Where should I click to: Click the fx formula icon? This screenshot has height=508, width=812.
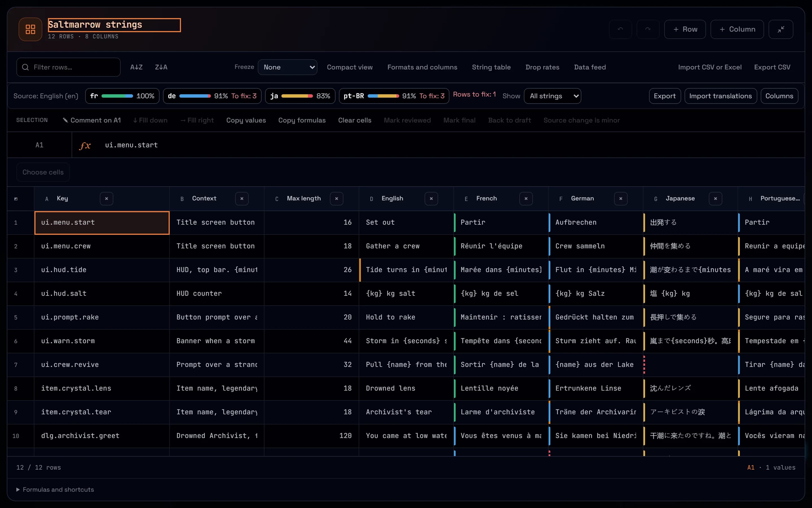tap(85, 145)
